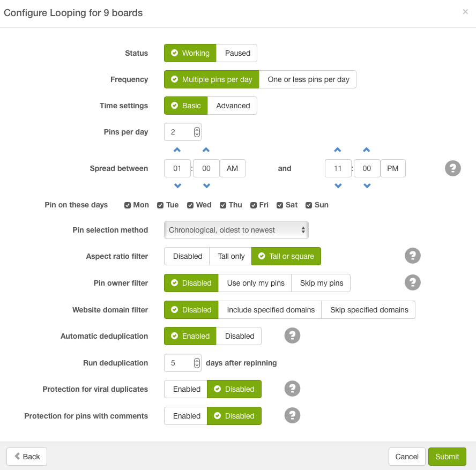Decrease end hour with down arrow

338,185
